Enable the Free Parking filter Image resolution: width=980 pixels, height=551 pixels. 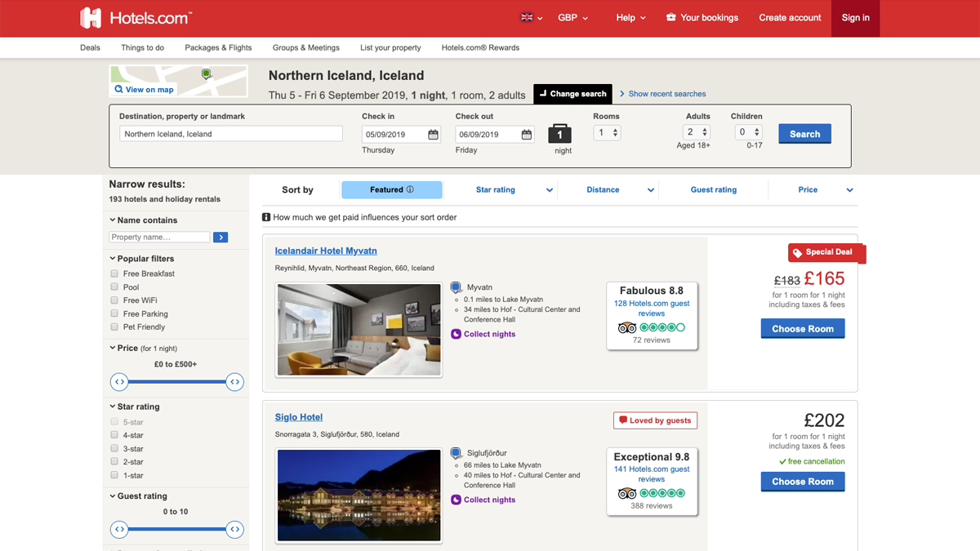coord(114,313)
